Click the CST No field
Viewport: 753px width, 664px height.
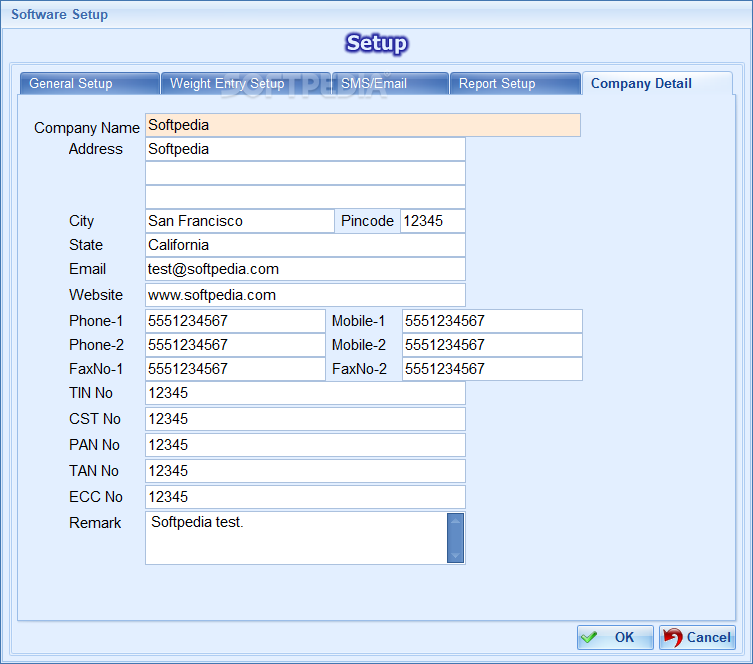[x=305, y=419]
